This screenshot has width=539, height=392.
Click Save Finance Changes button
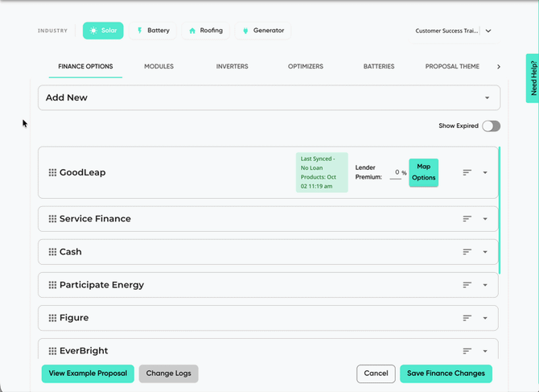point(446,373)
